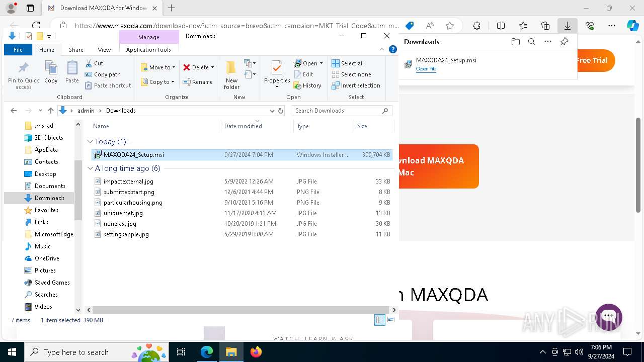Open more options in Edge Downloads panel
This screenshot has width=644, height=362.
click(548, 42)
